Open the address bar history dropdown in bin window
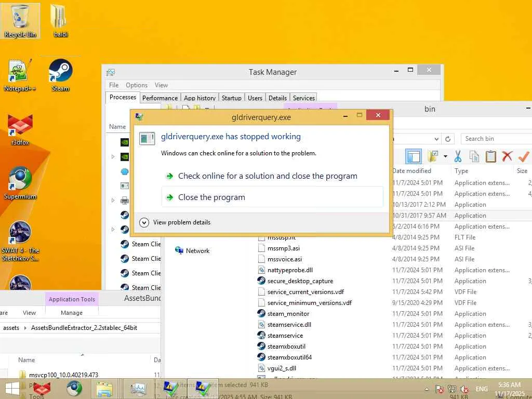The width and height of the screenshot is (532, 399). tap(436, 139)
